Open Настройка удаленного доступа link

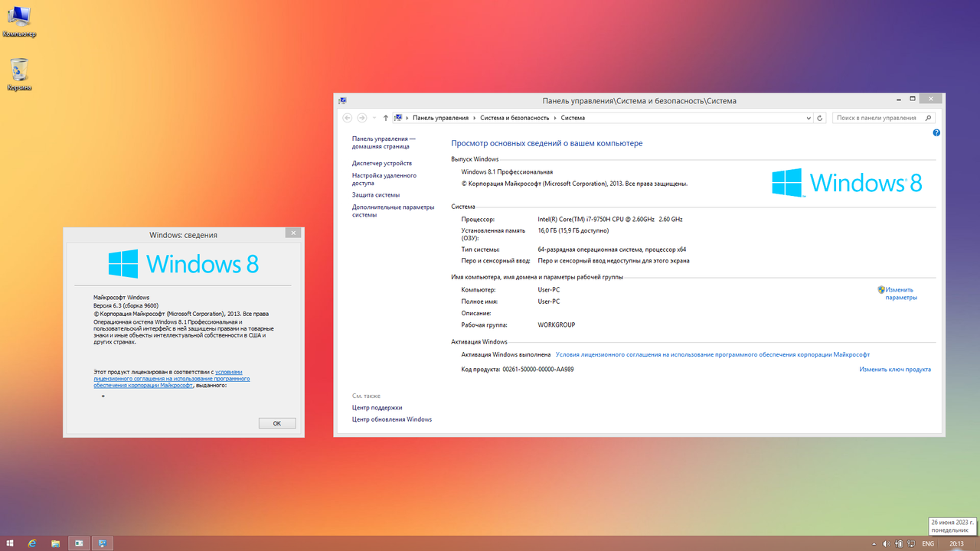point(384,179)
